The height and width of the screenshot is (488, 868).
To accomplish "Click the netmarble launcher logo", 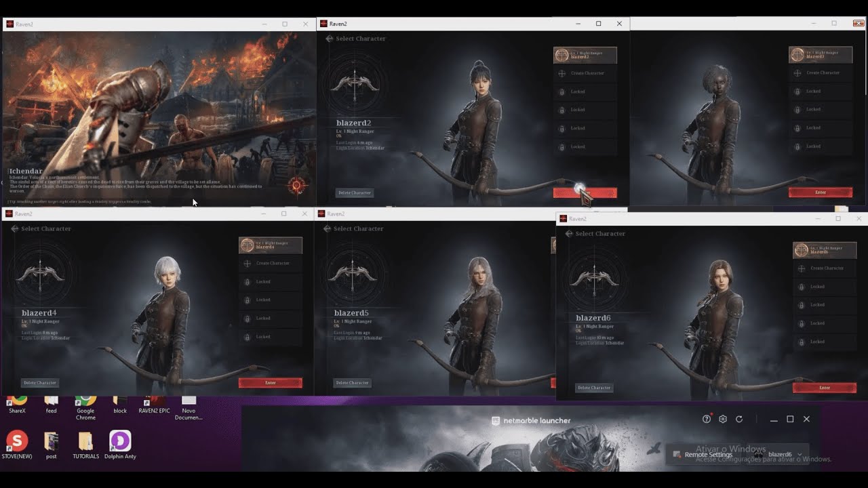I will tap(531, 421).
